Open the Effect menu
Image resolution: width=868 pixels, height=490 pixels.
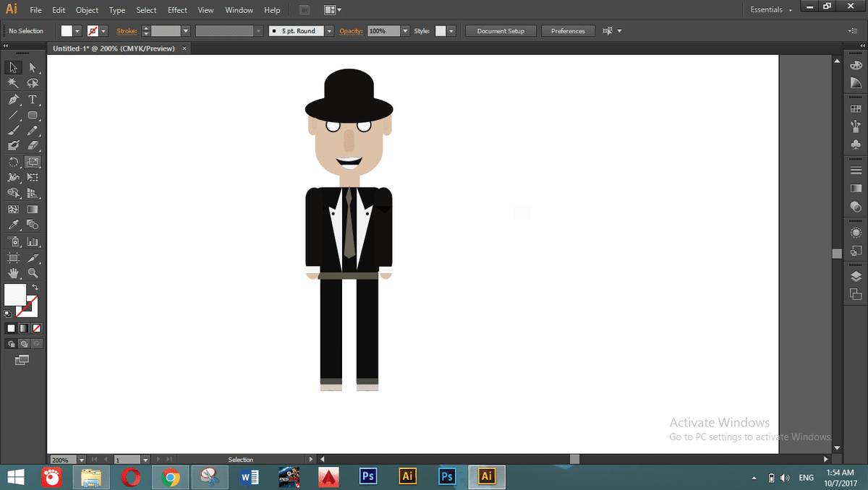177,10
